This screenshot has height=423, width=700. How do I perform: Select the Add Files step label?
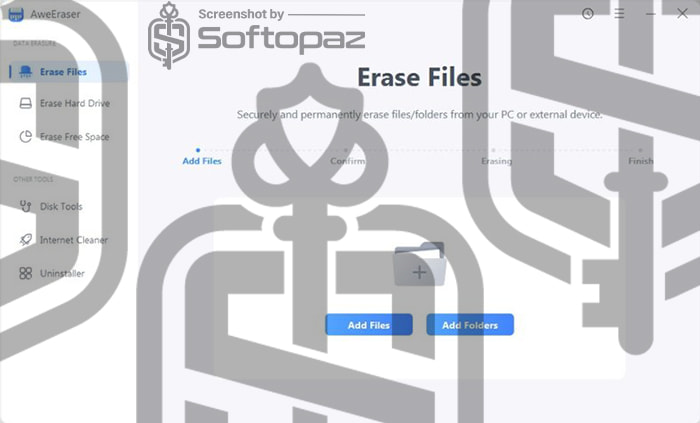[x=202, y=161]
